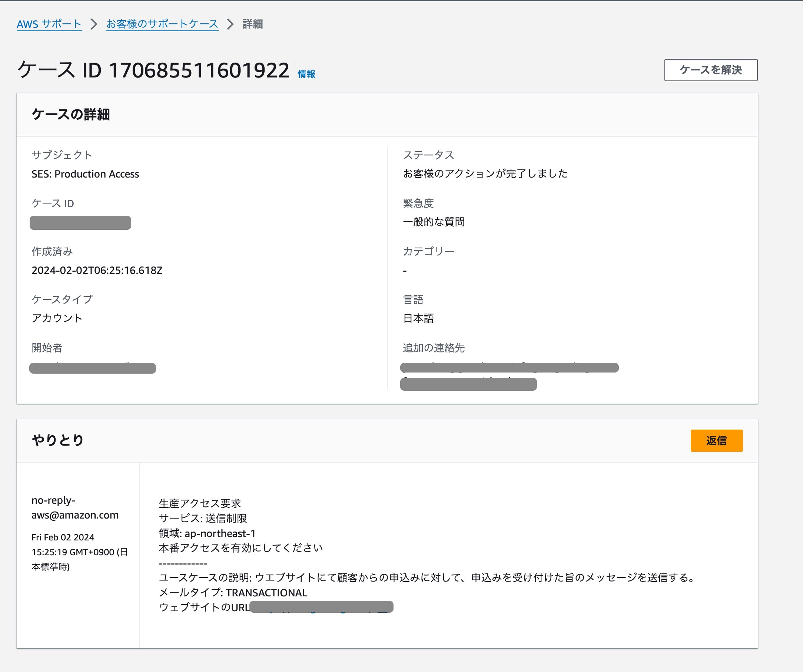Click the second breadcrumb chevron separator
803x672 pixels.
coord(230,24)
